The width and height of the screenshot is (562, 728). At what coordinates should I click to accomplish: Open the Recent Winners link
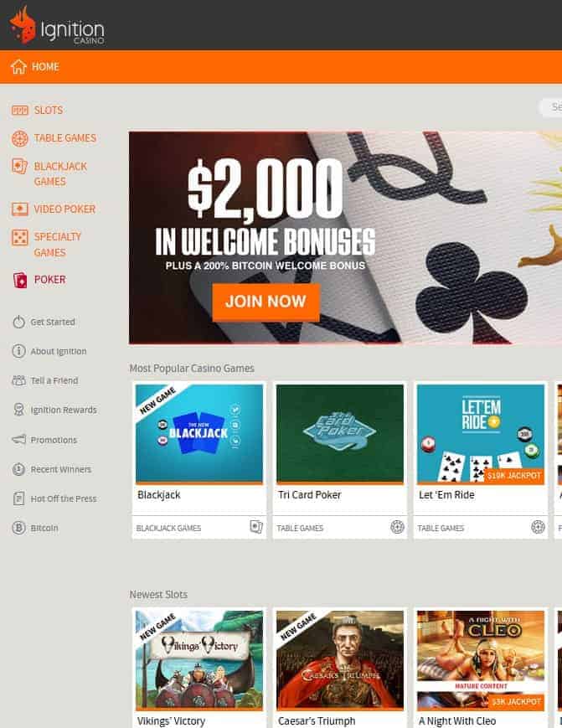pyautogui.click(x=61, y=469)
